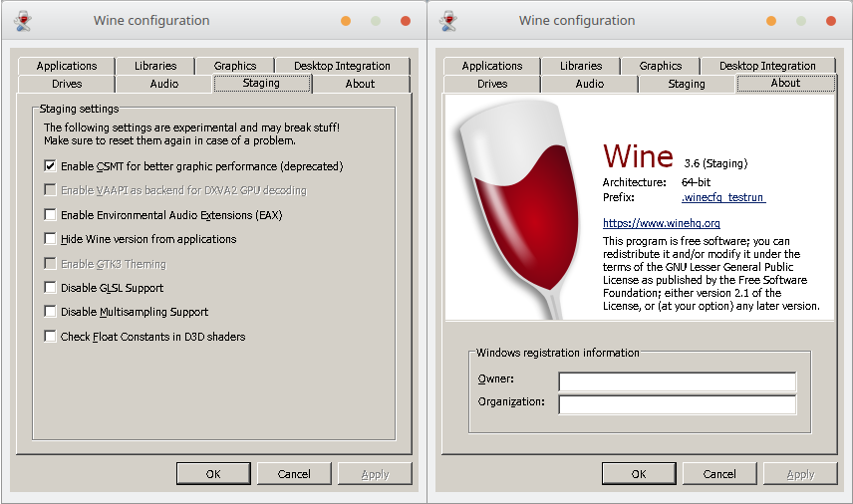
Task: Open Drives tab in left window
Action: click(67, 84)
